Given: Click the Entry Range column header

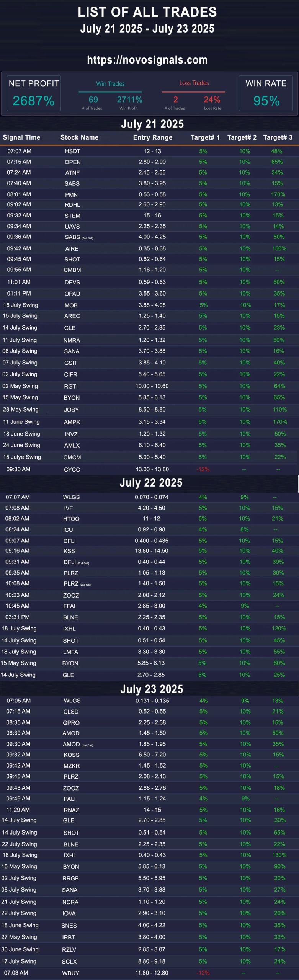Looking at the screenshot, I should (153, 137).
